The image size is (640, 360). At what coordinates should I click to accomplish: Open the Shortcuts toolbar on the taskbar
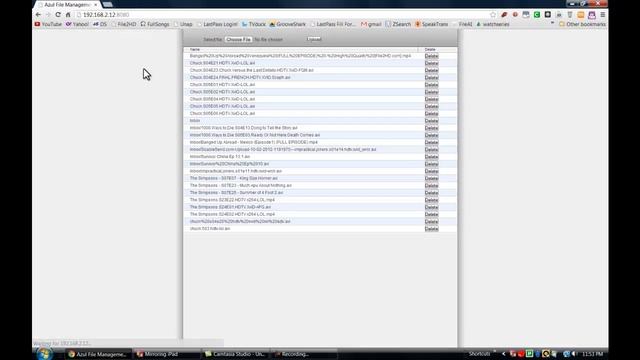click(x=480, y=354)
